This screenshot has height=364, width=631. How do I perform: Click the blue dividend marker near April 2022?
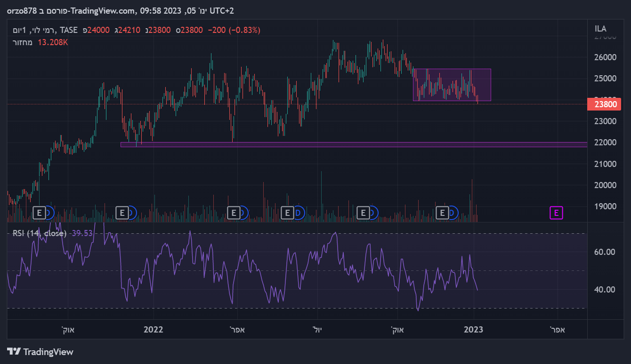point(243,213)
